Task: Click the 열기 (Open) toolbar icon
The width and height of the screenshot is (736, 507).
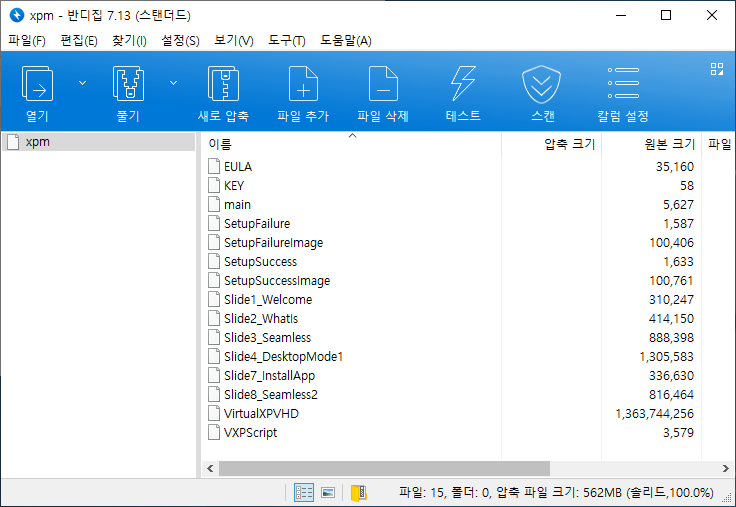Action: tap(37, 84)
